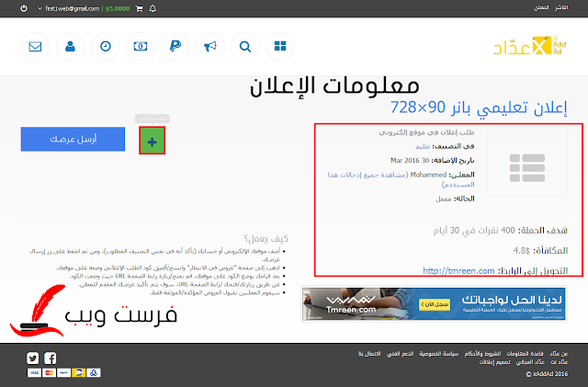
Task: Open the grid dashboard icon
Action: tap(280, 47)
